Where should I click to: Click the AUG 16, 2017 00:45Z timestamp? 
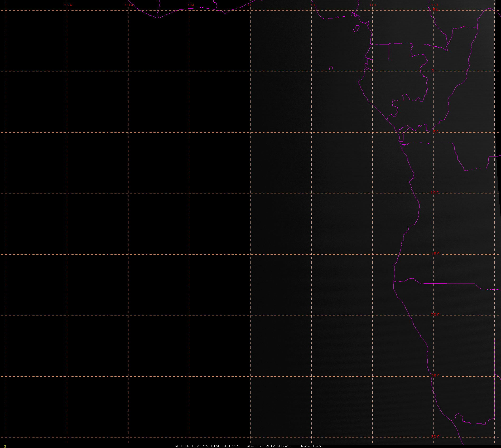point(269,446)
